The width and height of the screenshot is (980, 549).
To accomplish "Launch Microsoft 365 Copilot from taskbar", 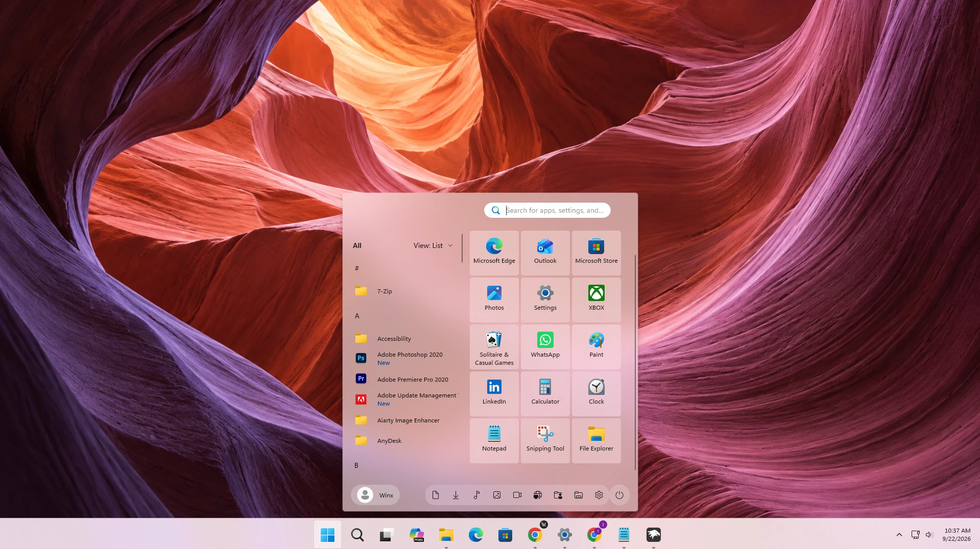I will [417, 535].
